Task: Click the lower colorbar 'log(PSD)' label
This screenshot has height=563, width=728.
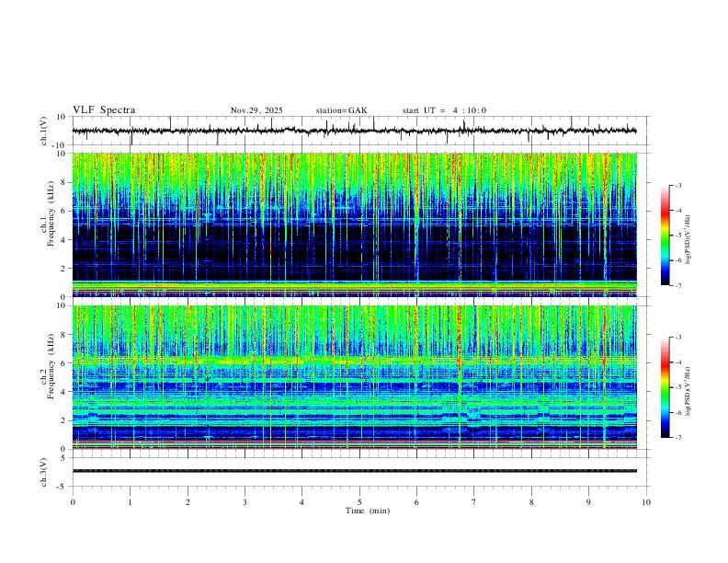Action: (x=688, y=391)
